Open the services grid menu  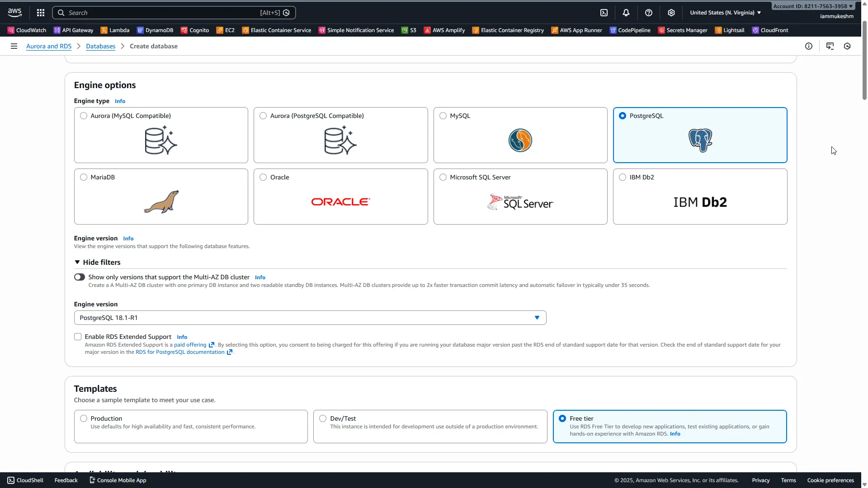pyautogui.click(x=40, y=12)
